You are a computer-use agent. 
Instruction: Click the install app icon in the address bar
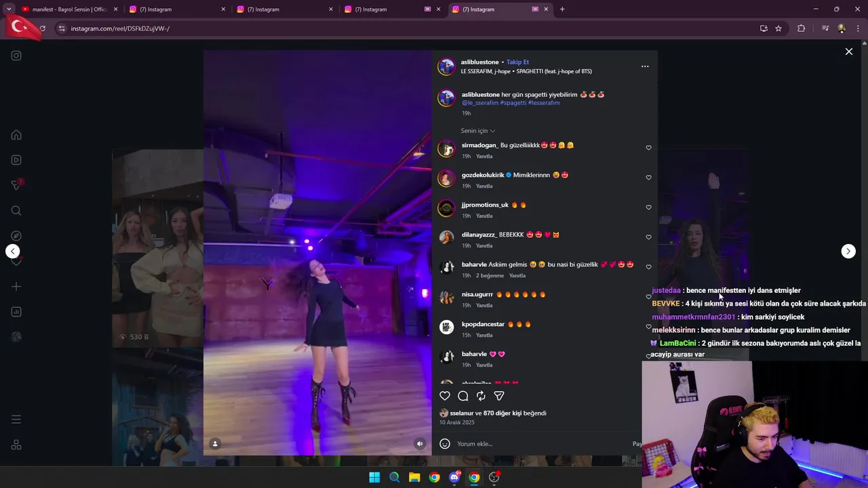pyautogui.click(x=764, y=28)
